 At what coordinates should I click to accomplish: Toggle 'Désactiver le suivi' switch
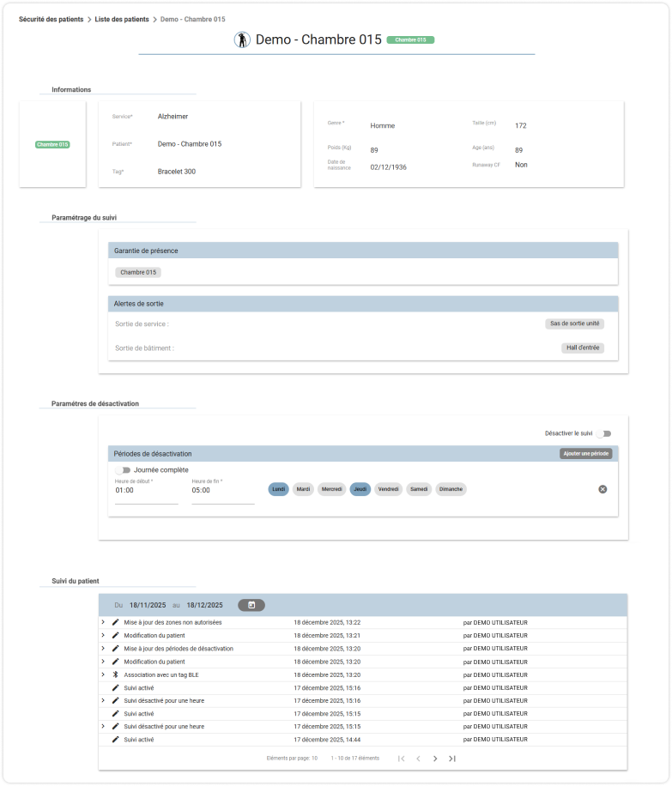click(604, 433)
